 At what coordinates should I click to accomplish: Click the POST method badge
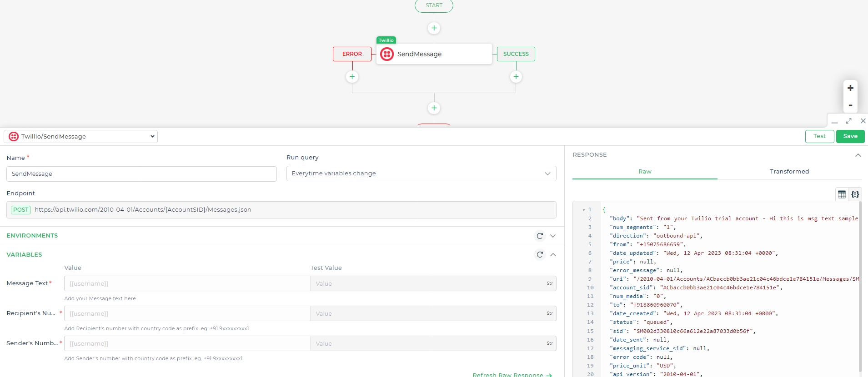(x=21, y=210)
